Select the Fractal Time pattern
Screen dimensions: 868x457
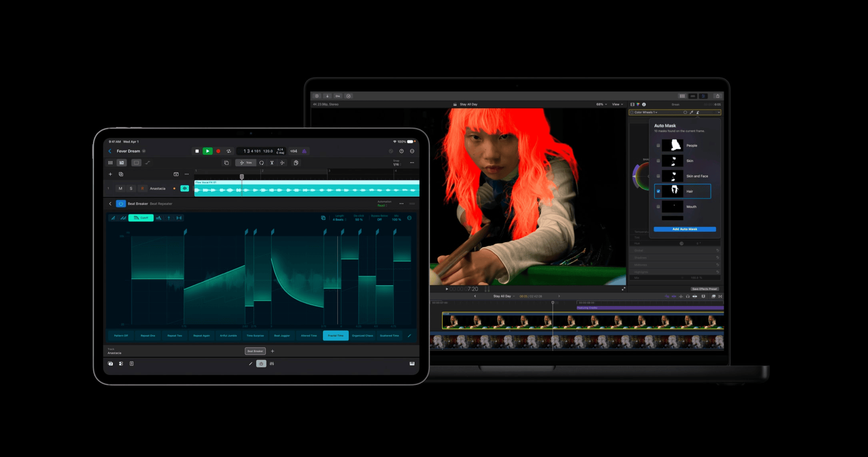336,336
